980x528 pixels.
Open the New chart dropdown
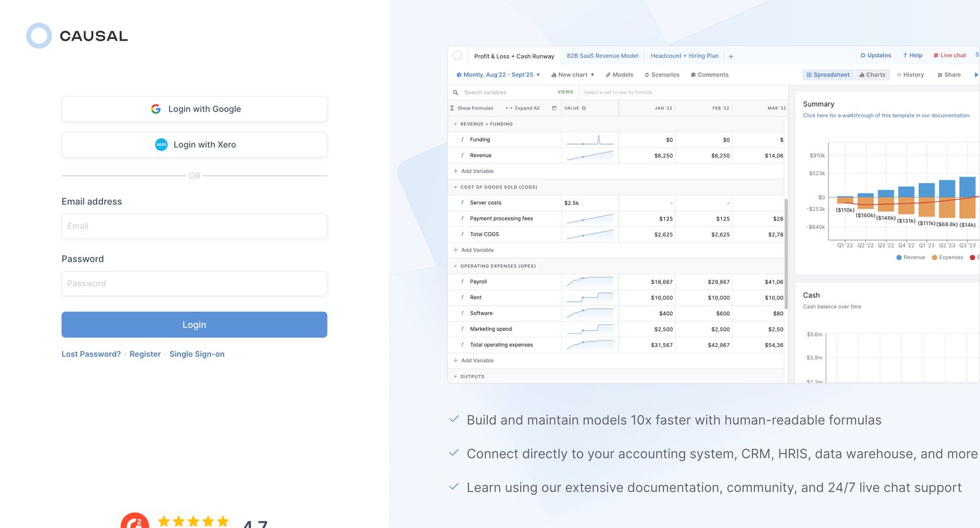(x=573, y=75)
